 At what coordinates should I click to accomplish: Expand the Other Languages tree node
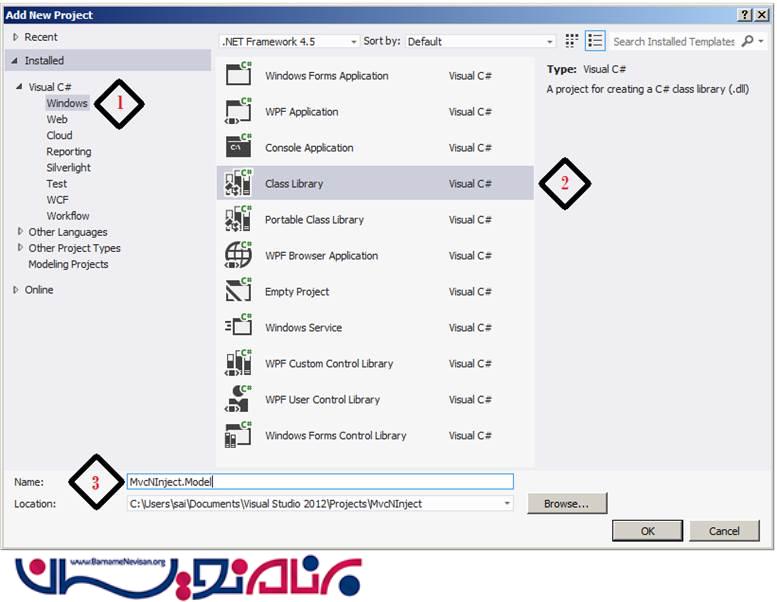pos(20,232)
